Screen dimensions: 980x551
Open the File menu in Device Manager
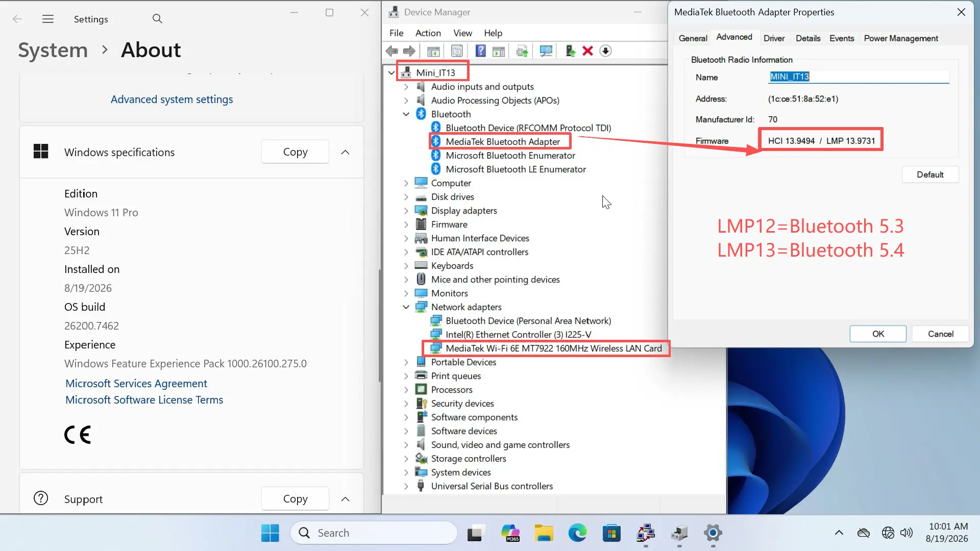coord(396,33)
